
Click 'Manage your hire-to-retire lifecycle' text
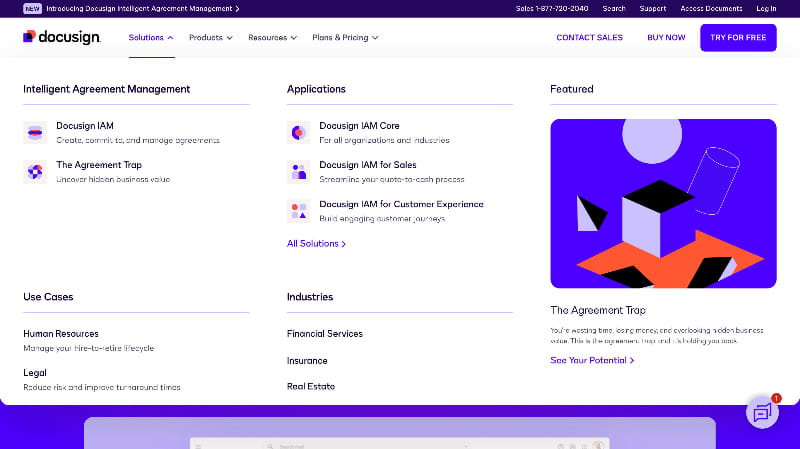88,348
